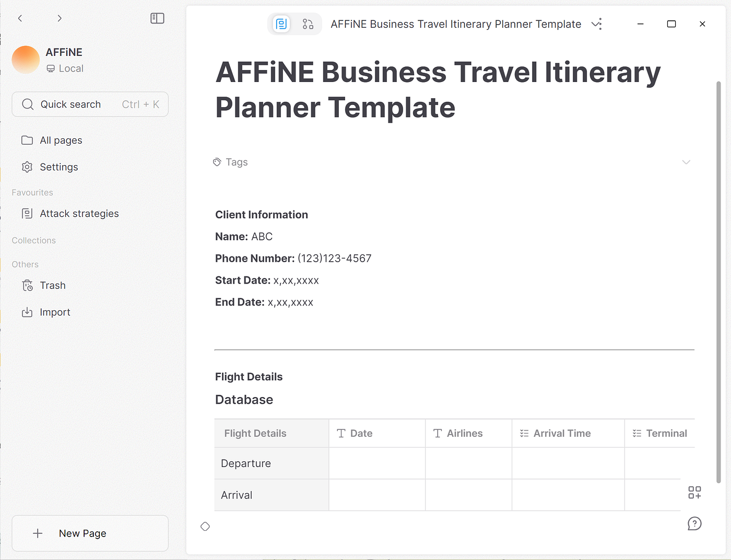Screen dimensions: 731x560
Task: Create a New Page
Action: point(90,533)
